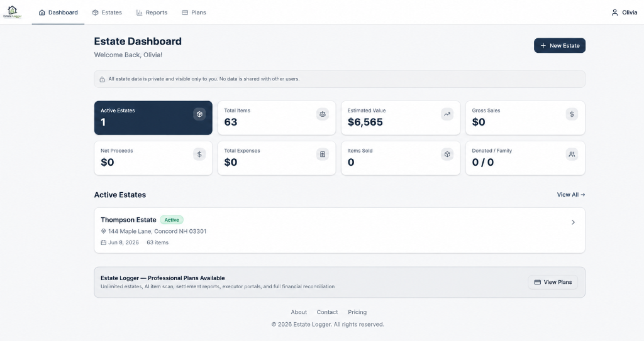Image resolution: width=644 pixels, height=341 pixels.
Task: Click the View Plans button
Action: (x=553, y=283)
